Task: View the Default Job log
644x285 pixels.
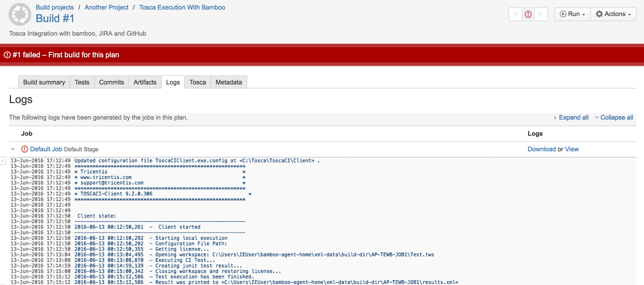Action: pos(572,149)
